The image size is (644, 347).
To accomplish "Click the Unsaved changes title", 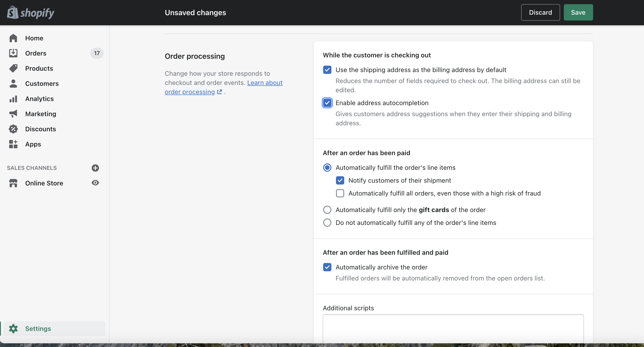I will [195, 13].
